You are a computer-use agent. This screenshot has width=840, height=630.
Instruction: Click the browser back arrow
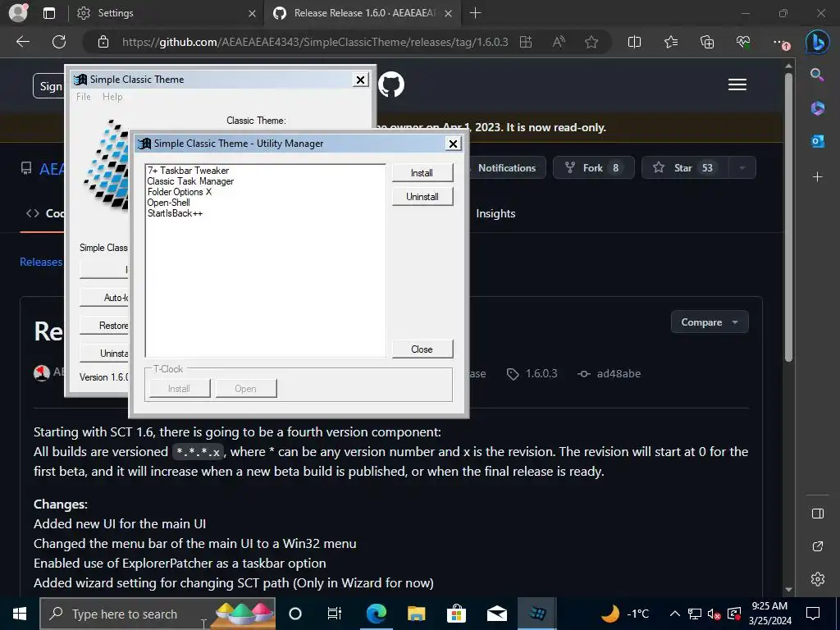(22, 42)
